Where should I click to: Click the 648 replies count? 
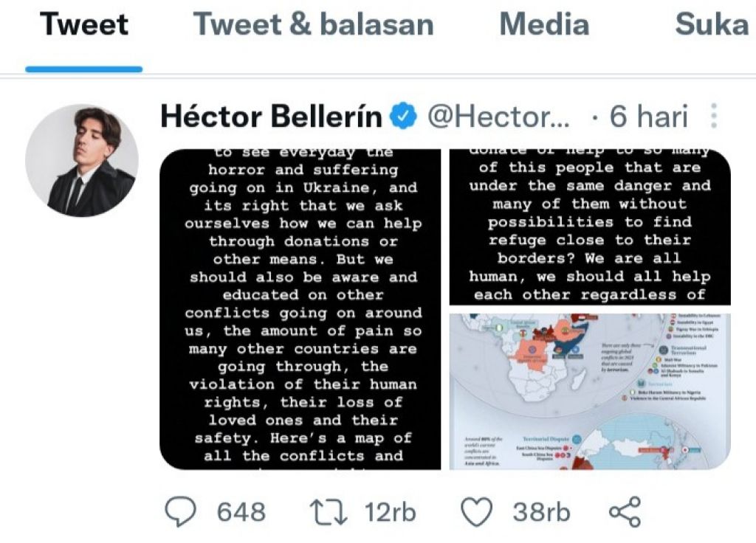coord(241,512)
